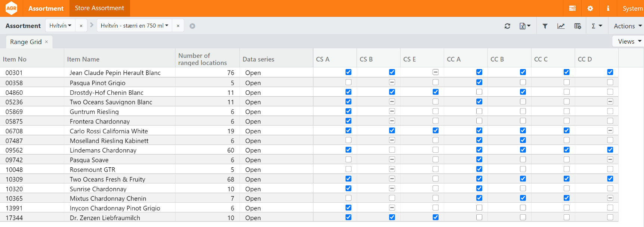
Task: Expand the Hvítvín assortment dropdown
Action: tap(60, 26)
